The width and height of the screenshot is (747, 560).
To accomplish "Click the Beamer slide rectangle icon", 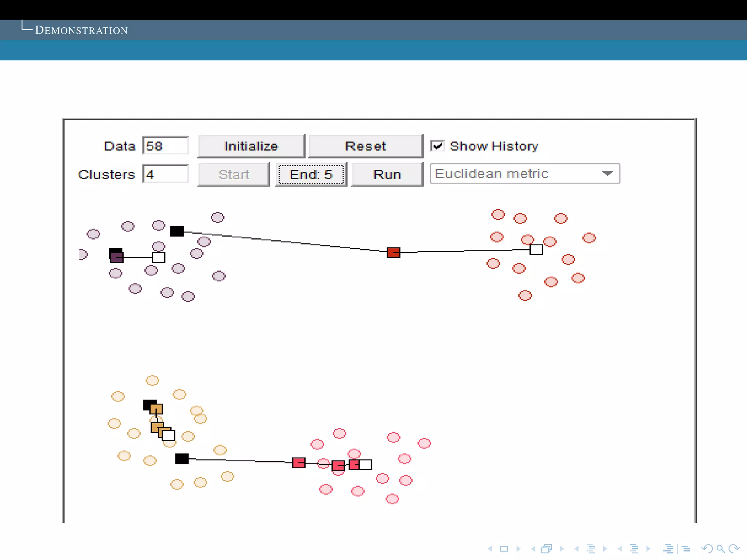I will point(504,549).
